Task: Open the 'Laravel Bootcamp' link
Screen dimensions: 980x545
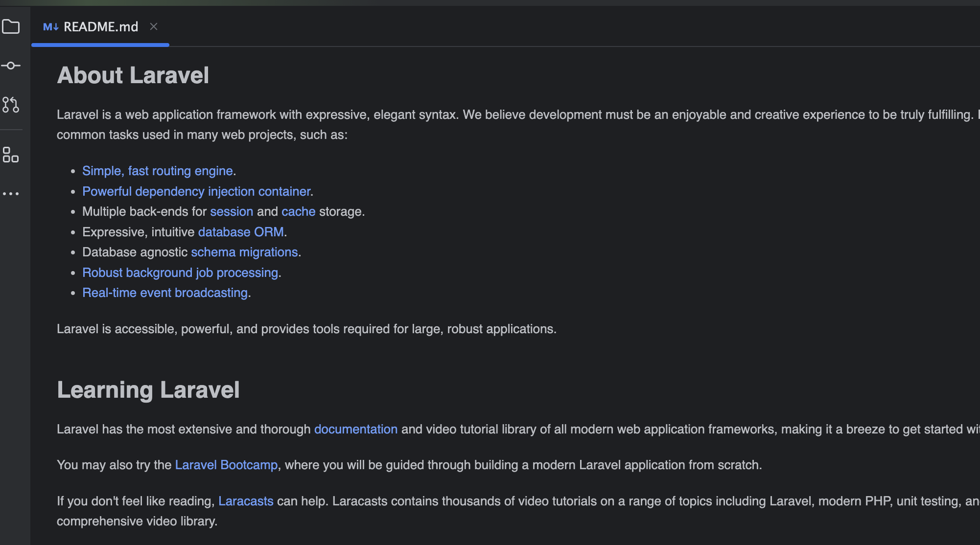Action: click(226, 465)
